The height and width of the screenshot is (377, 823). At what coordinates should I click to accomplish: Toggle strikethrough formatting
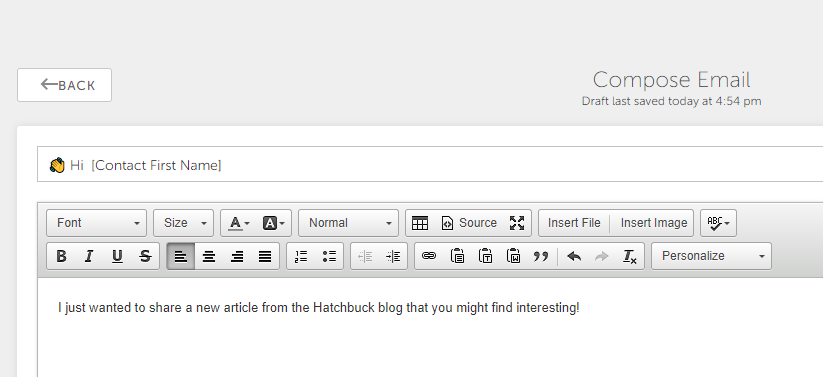coord(145,256)
